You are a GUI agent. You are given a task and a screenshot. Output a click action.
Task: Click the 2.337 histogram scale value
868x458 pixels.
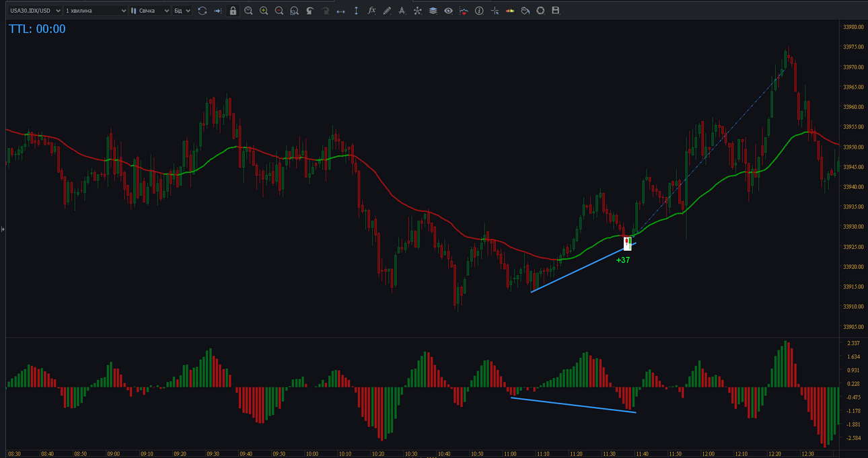click(853, 343)
